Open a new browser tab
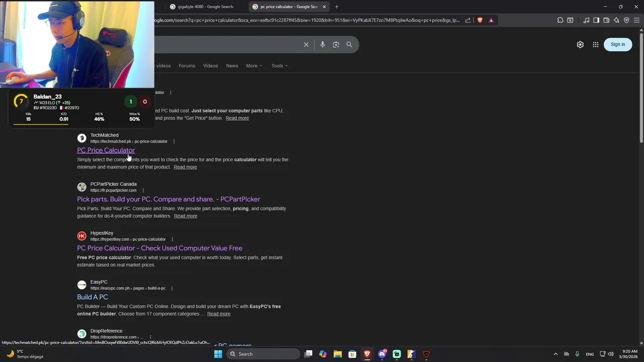This screenshot has width=644, height=362. click(337, 7)
